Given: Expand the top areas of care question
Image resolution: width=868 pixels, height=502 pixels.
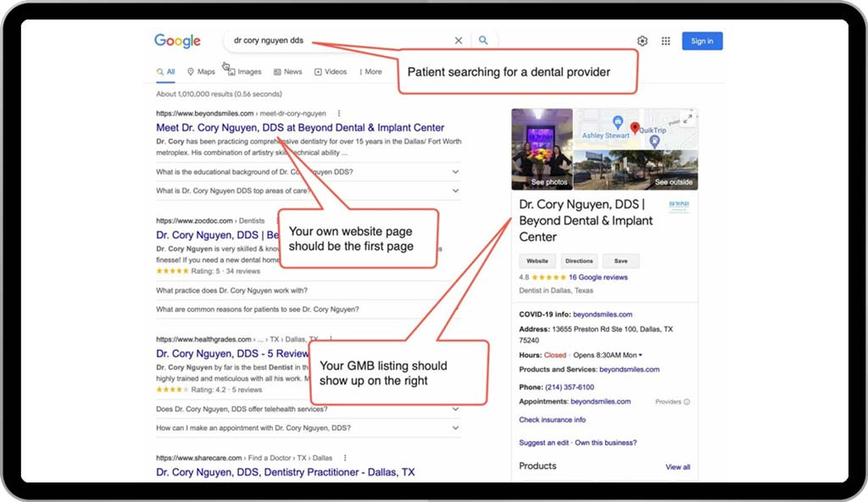Looking at the screenshot, I should click(x=308, y=191).
